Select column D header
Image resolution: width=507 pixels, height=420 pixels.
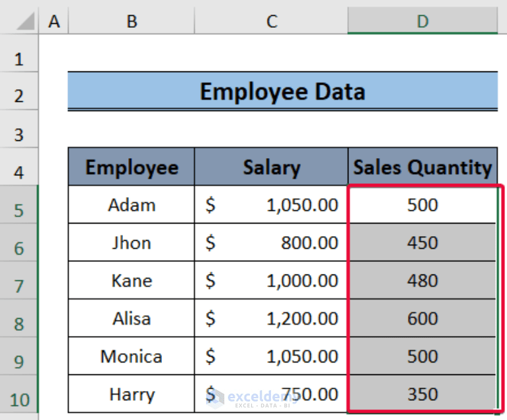click(422, 21)
